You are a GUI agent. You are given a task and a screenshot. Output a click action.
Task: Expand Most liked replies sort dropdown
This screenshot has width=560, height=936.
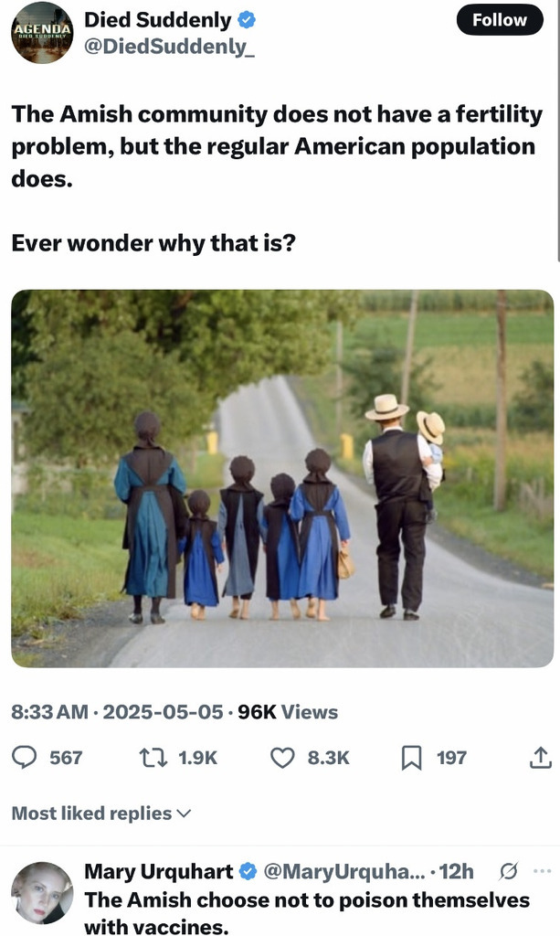pyautogui.click(x=101, y=813)
